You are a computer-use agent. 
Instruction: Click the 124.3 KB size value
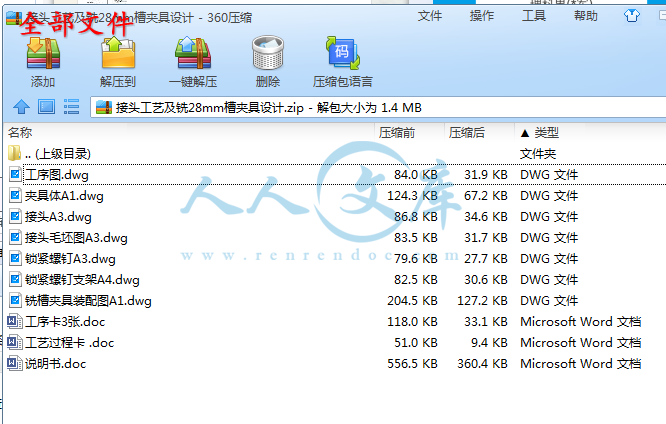point(412,196)
